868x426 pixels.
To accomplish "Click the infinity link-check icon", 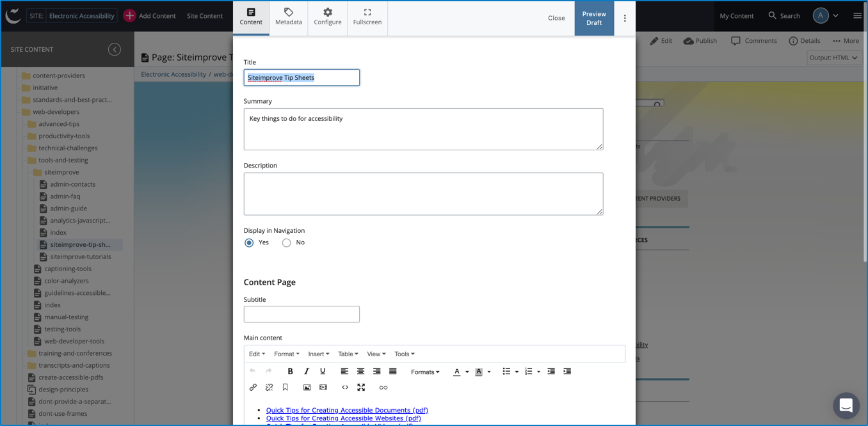I will click(x=383, y=388).
